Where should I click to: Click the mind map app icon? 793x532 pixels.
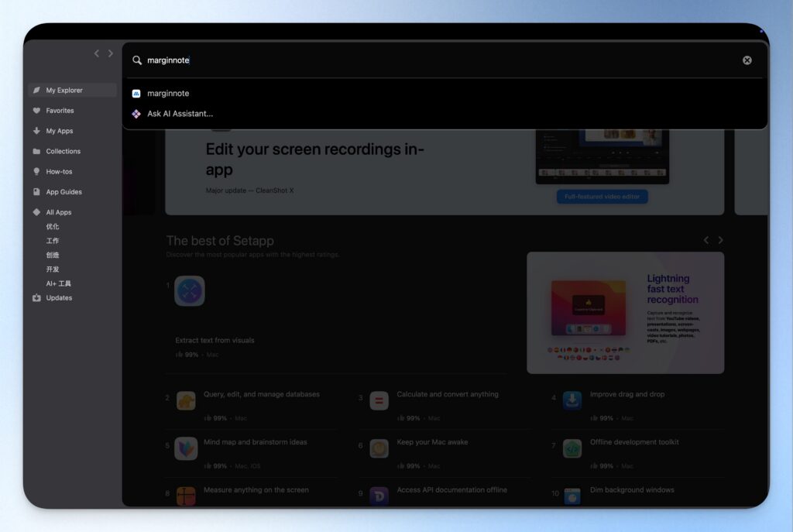[x=186, y=448]
